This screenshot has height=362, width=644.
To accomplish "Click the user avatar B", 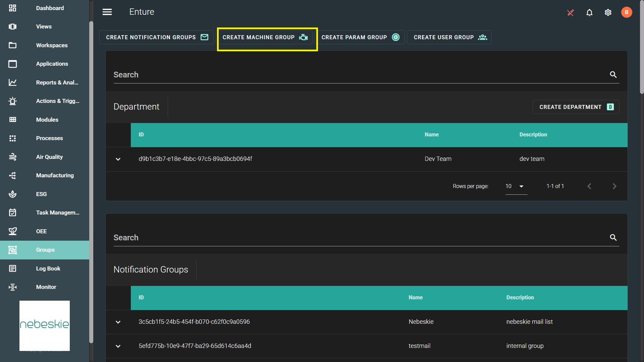I will (626, 12).
